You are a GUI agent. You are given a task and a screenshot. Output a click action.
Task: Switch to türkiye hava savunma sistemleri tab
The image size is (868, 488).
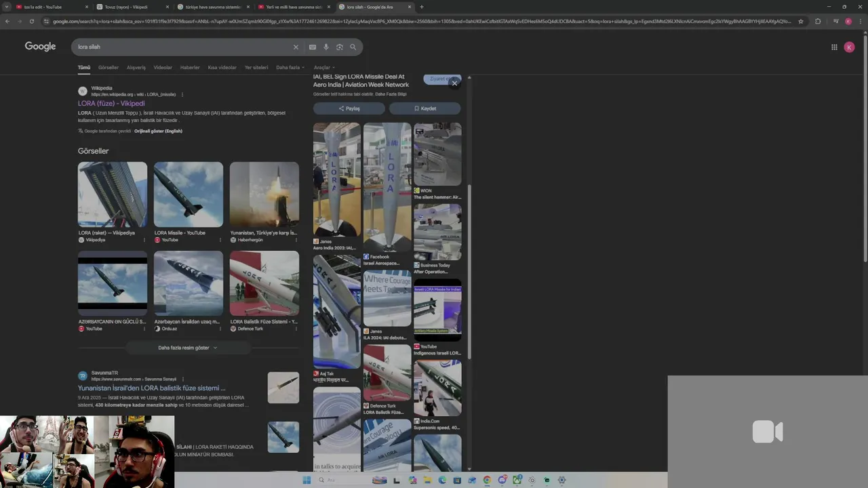(x=214, y=7)
